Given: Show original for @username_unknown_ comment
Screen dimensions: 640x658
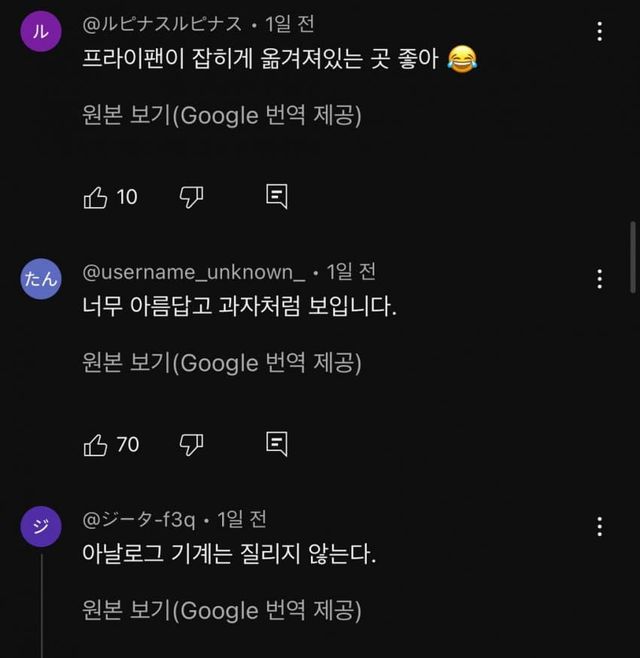Looking at the screenshot, I should pyautogui.click(x=221, y=362).
